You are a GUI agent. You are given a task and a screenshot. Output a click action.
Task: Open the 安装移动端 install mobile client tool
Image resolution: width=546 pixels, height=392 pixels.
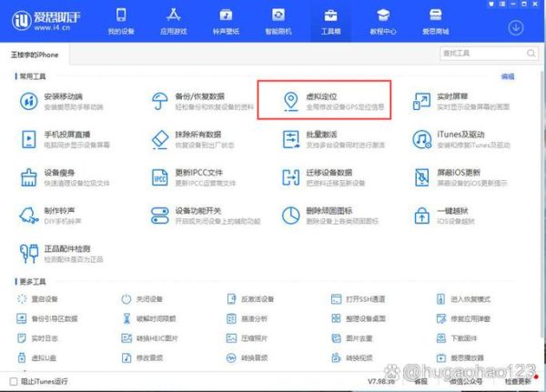pos(61,101)
